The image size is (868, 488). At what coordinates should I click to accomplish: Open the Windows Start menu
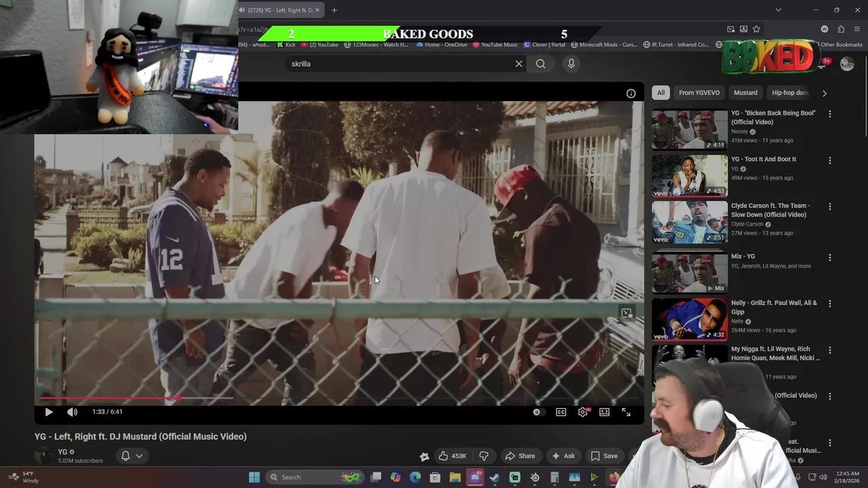click(254, 477)
